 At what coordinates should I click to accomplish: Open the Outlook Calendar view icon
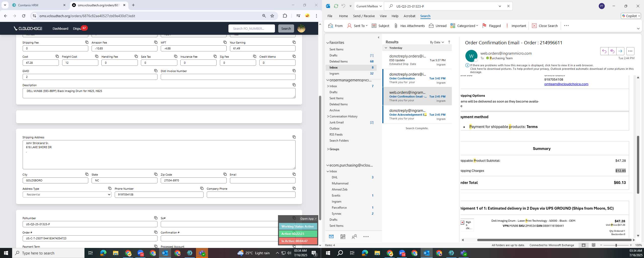click(x=343, y=237)
